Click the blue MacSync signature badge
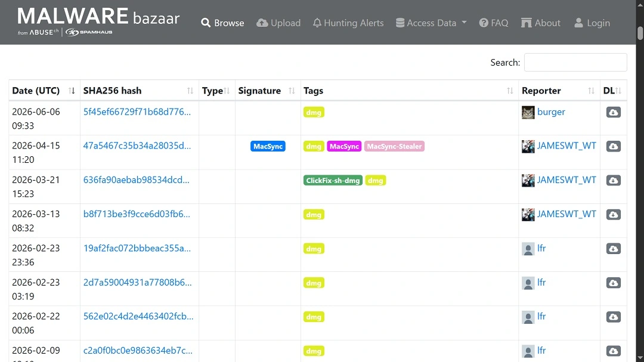 [268, 146]
